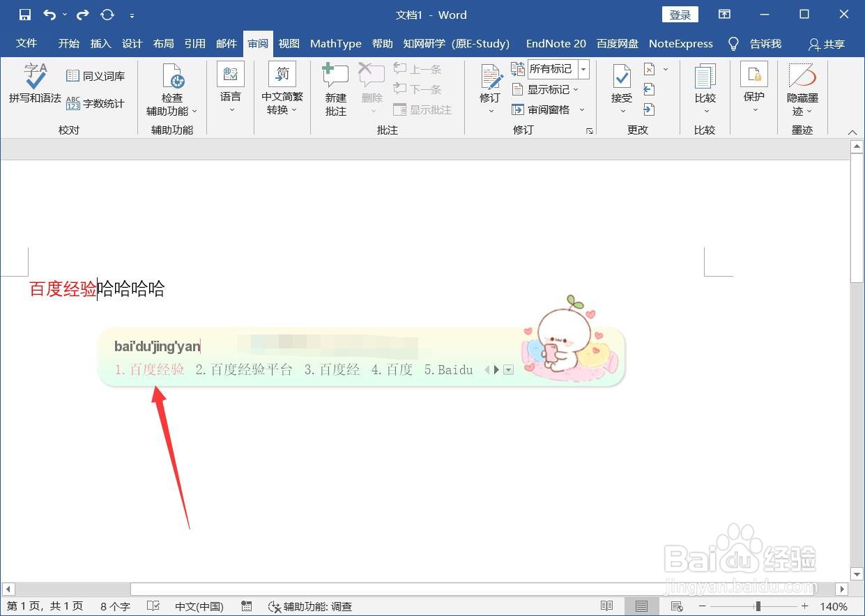Switch to the 邮件 tab
Screen dimensions: 865x616
click(227, 43)
